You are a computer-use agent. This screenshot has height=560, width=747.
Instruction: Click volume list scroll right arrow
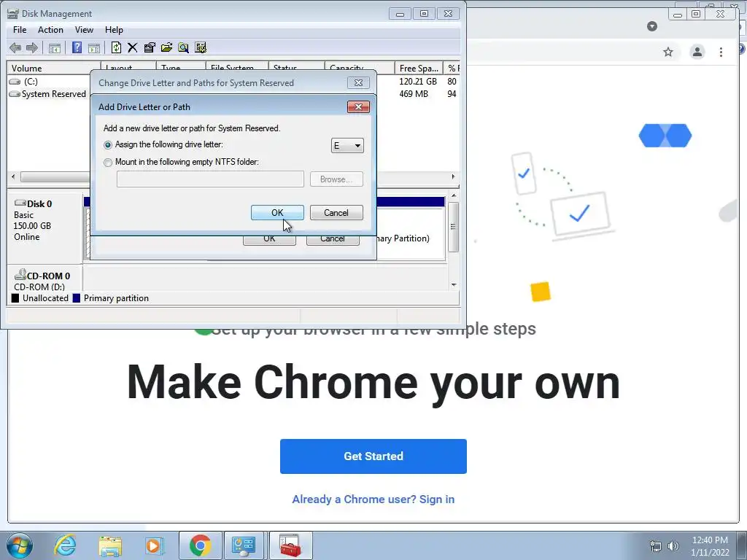(453, 176)
